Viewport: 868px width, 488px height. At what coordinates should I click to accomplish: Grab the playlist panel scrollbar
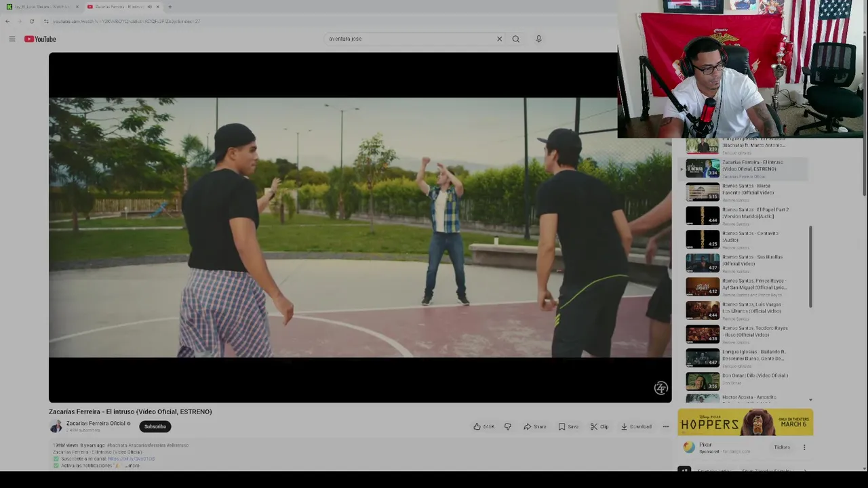tap(810, 266)
